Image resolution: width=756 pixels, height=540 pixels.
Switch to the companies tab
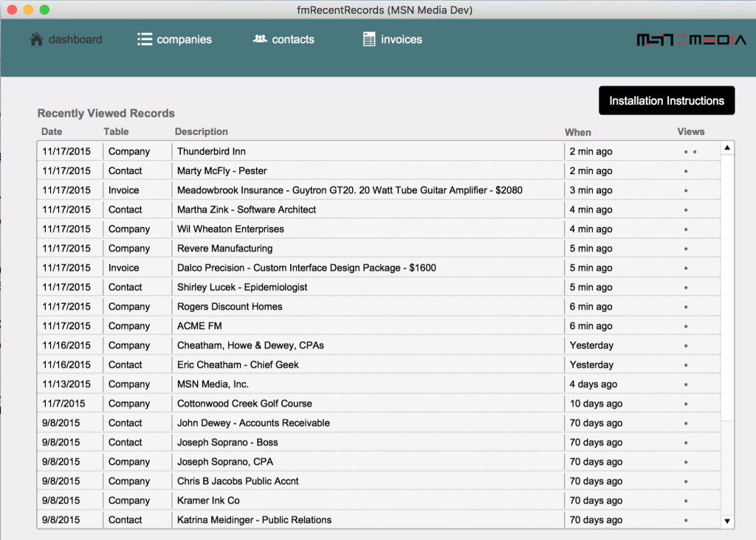click(x=174, y=39)
